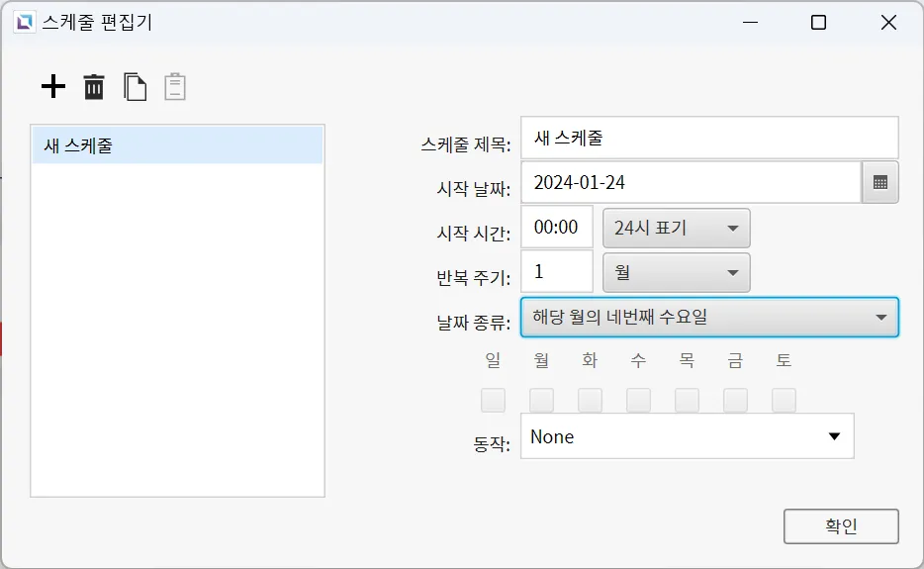Close the 스케줄 편집기 window

887,22
